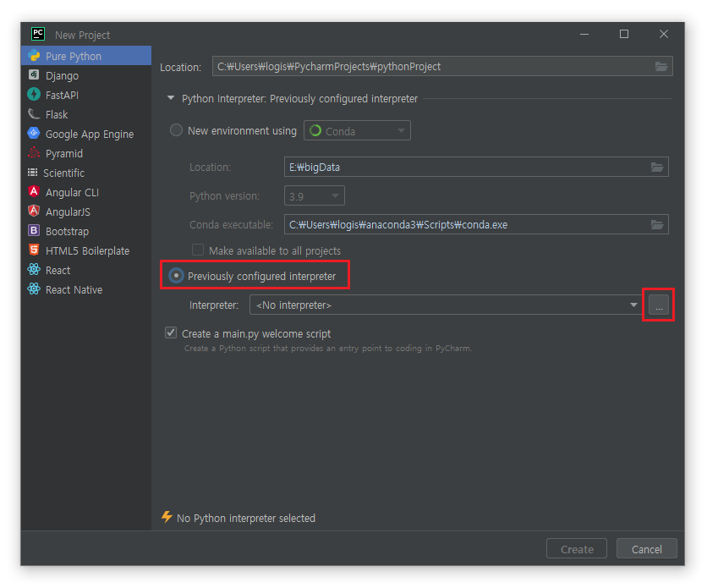Click the Angular CLI red icon

tap(34, 192)
